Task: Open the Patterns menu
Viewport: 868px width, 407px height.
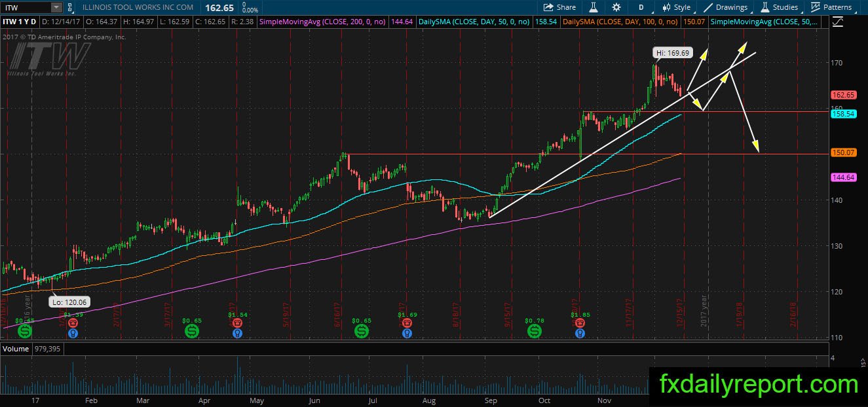Action: click(832, 7)
